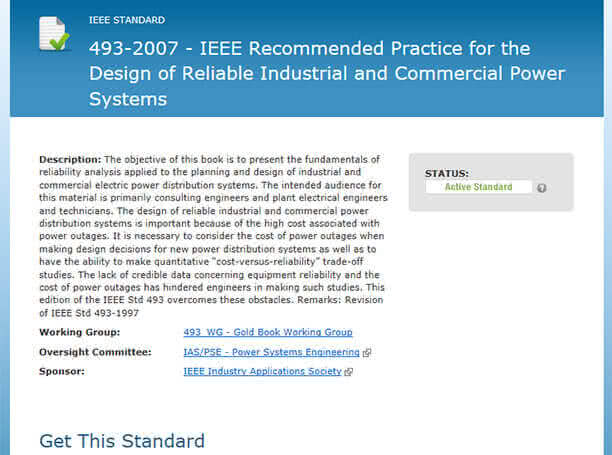Open 493_WG - Gold Book Working Group link
The height and width of the screenshot is (455, 612).
point(268,332)
